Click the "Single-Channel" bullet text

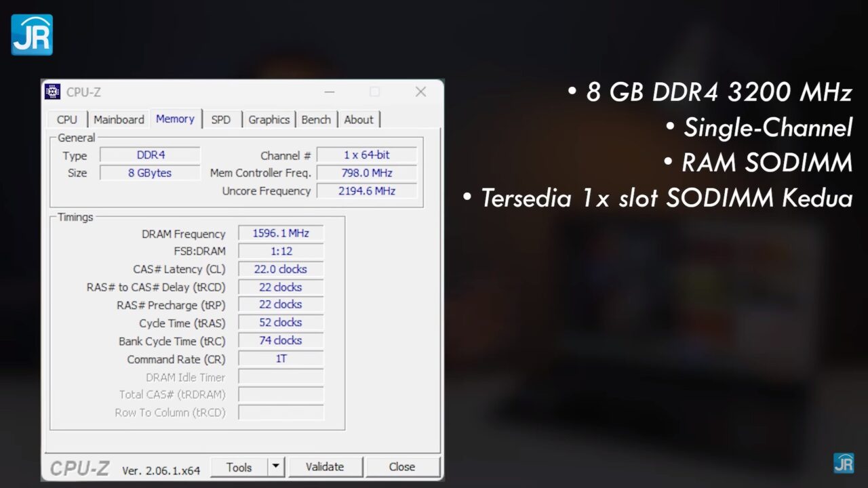click(x=768, y=127)
